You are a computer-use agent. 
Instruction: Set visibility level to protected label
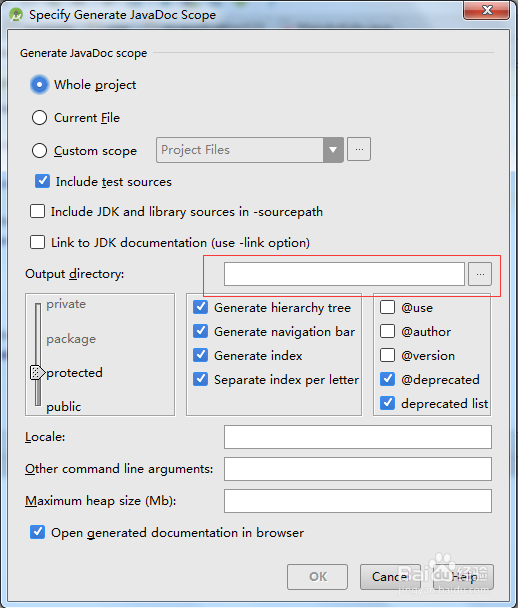point(74,373)
